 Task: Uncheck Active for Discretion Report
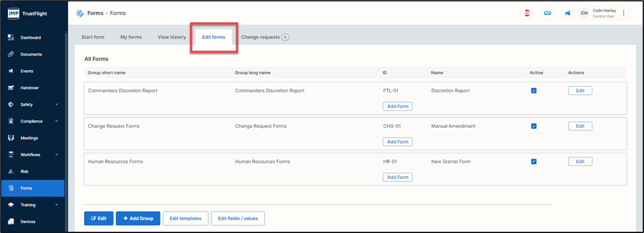534,91
